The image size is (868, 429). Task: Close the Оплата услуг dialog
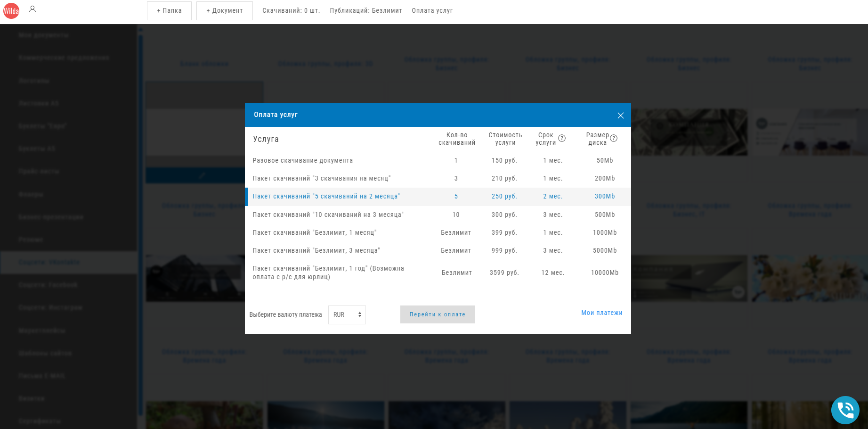coord(621,115)
